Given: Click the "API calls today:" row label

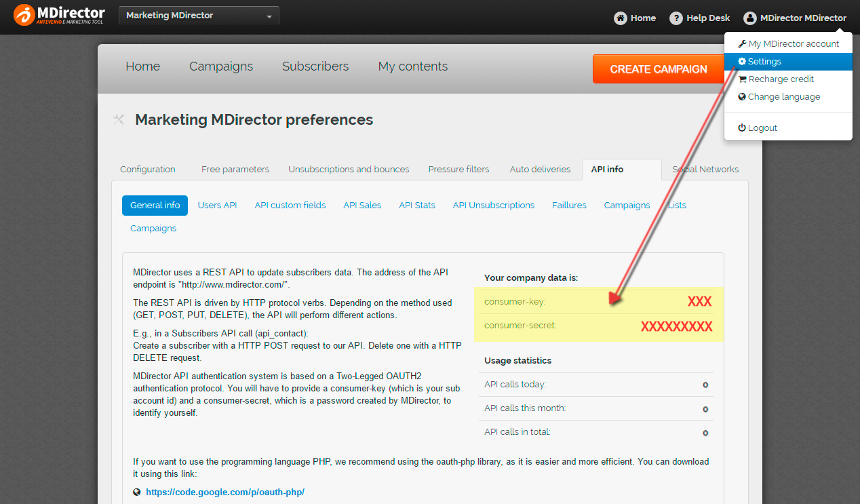Looking at the screenshot, I should click(x=515, y=385).
